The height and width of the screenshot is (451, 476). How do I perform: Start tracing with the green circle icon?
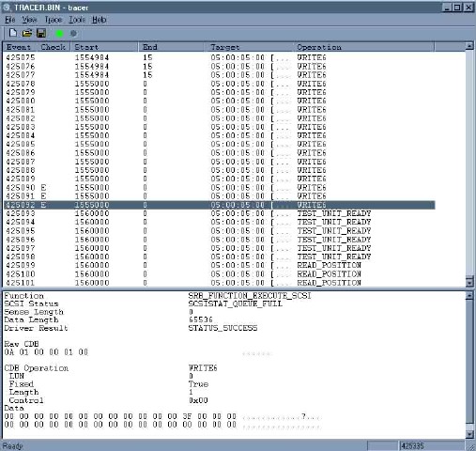[59, 33]
